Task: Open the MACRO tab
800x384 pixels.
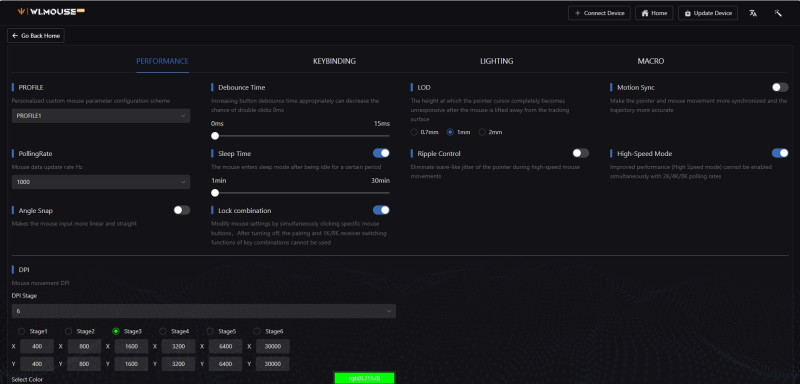Action: (651, 61)
